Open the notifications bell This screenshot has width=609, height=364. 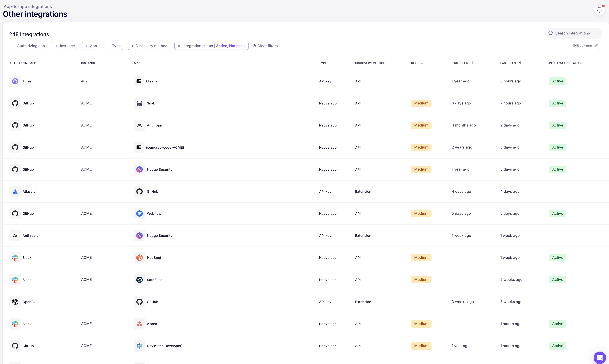point(599,10)
